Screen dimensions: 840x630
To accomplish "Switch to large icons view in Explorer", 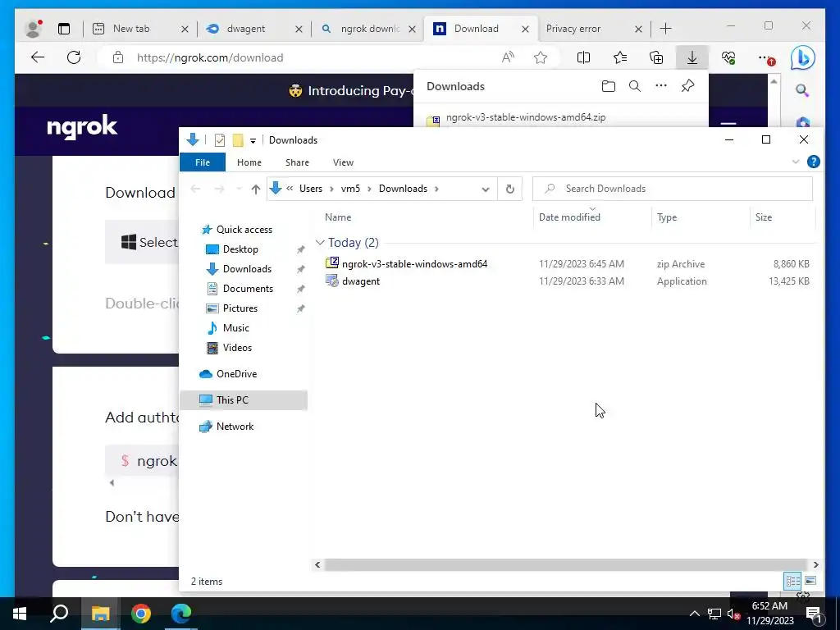I will (810, 581).
